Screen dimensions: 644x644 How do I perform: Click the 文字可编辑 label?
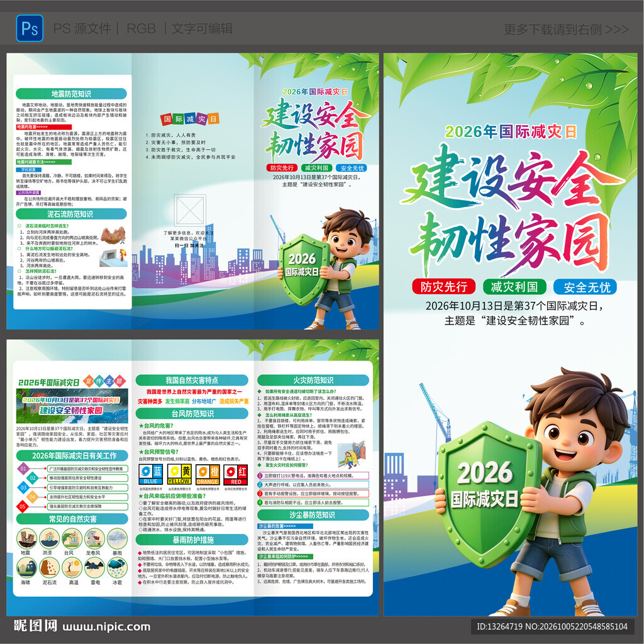[x=202, y=29]
